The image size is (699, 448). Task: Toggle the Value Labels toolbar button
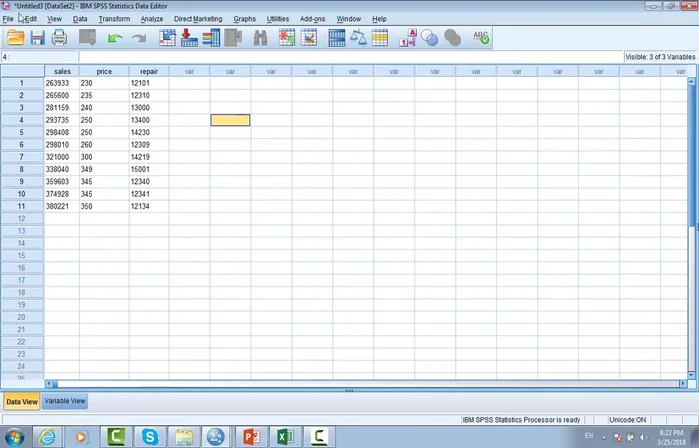(408, 38)
